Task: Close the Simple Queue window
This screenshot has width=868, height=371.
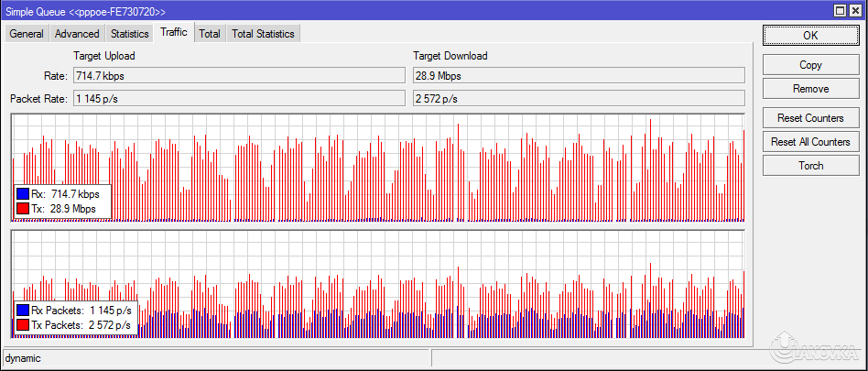Action: tap(854, 11)
